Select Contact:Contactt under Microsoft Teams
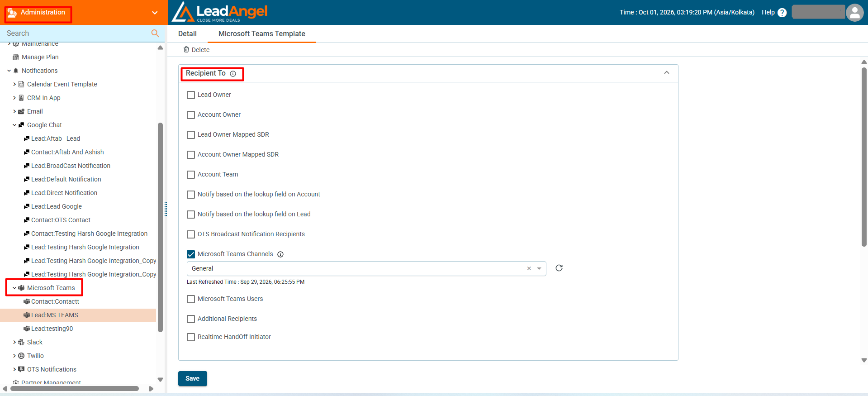 click(x=55, y=301)
